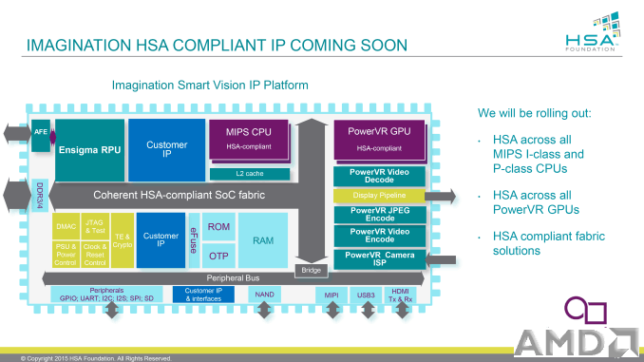Select the USB3 block

tap(366, 295)
